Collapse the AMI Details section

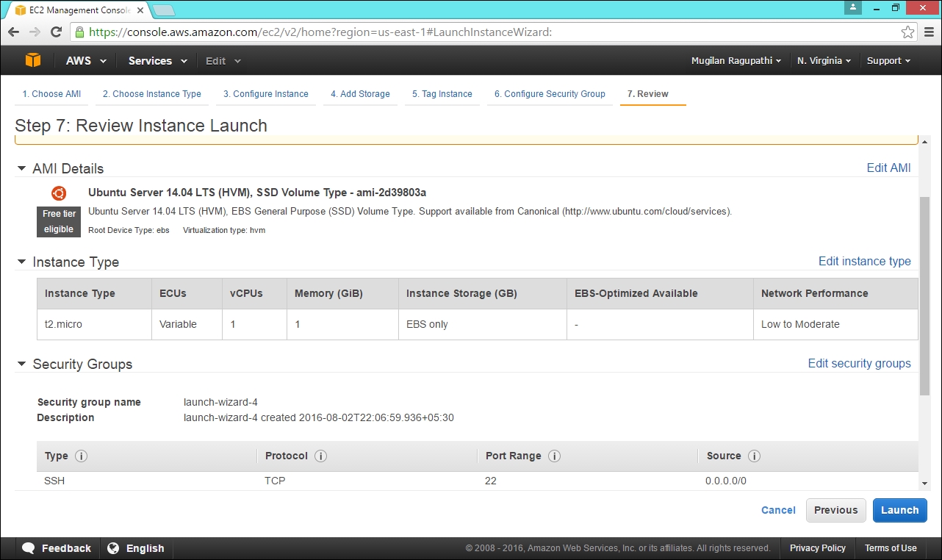[21, 168]
